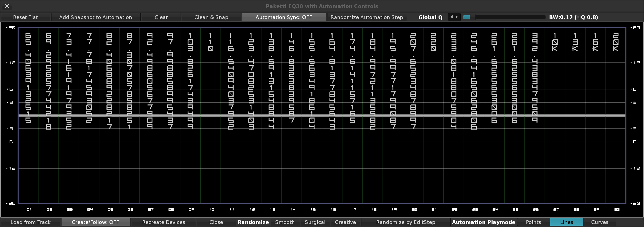Click Add Snapshot to Automation
Image resolution: width=644 pixels, height=227 pixels.
(x=96, y=17)
